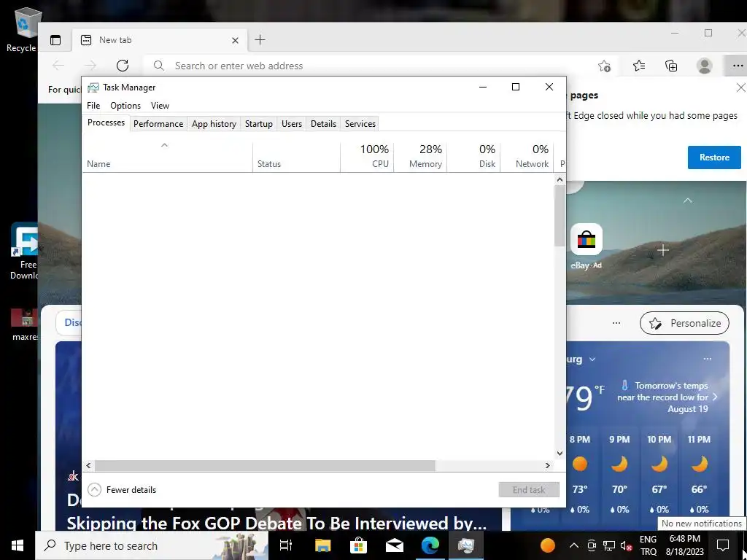Open the File menu in Task Manager
The height and width of the screenshot is (560, 747).
pyautogui.click(x=93, y=106)
